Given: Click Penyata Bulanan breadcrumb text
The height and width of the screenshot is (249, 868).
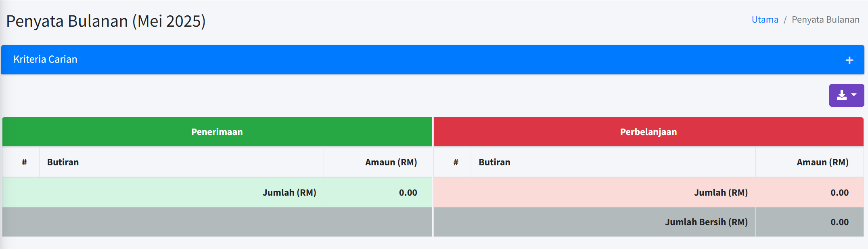Looking at the screenshot, I should pos(825,20).
